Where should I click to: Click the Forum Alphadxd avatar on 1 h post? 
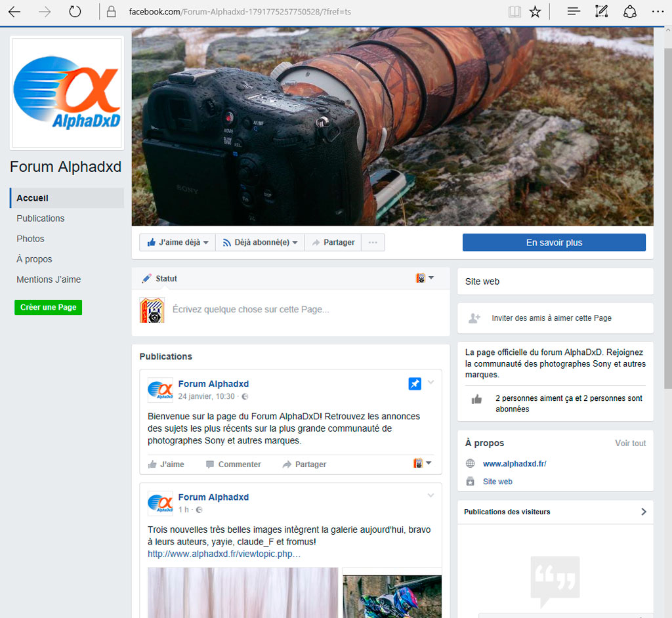click(x=160, y=503)
